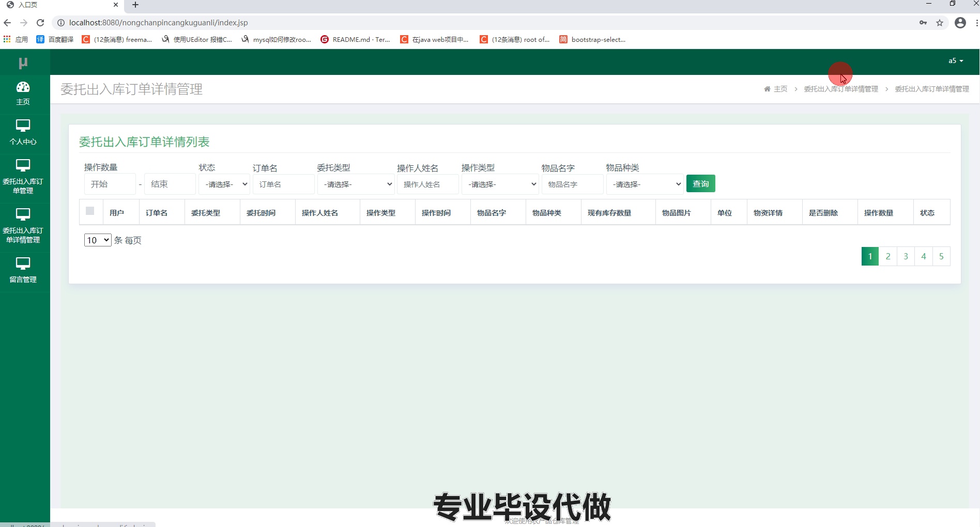This screenshot has width=980, height=527.
Task: Open the Chrome profile avatar icon
Action: tap(960, 23)
